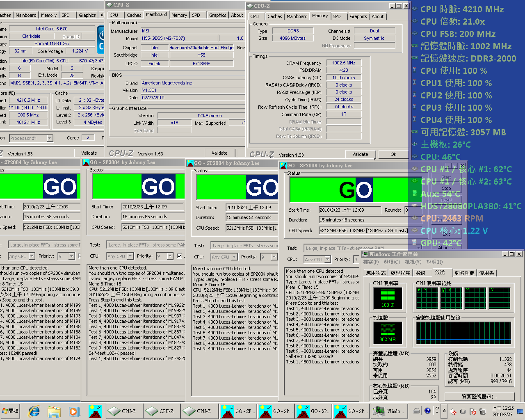Screen dimensions: 525x420
Task: Open the About tab in CPU-Z Mainboard window
Action: click(x=237, y=15)
